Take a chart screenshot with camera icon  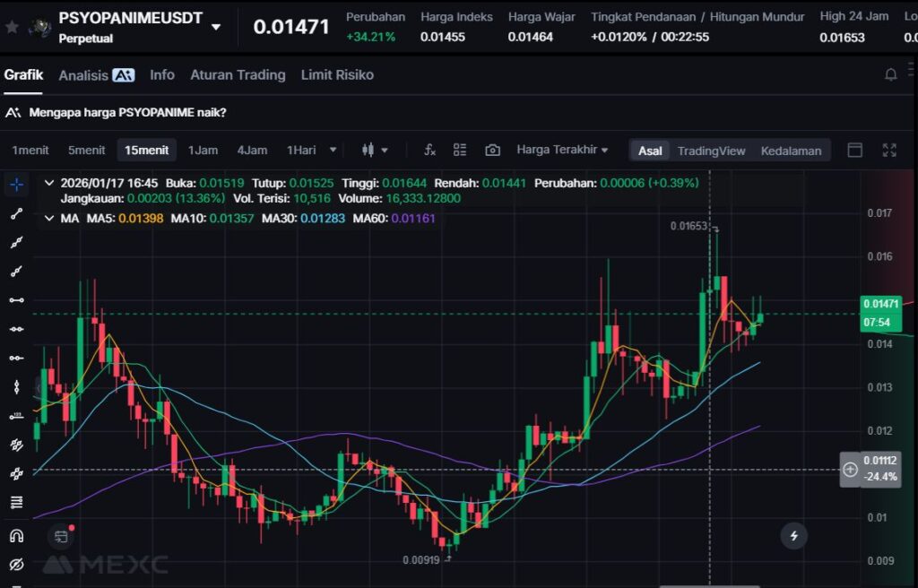[492, 150]
